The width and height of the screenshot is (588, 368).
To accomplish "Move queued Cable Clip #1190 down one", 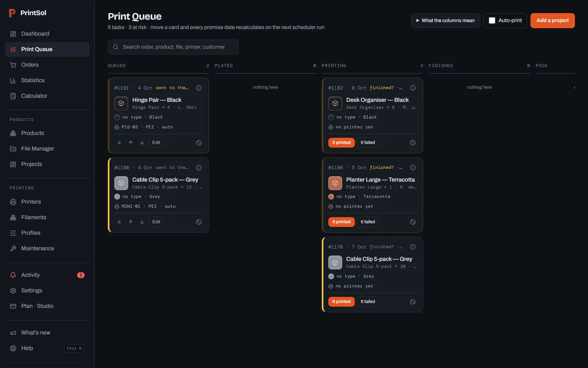I will click(x=142, y=222).
